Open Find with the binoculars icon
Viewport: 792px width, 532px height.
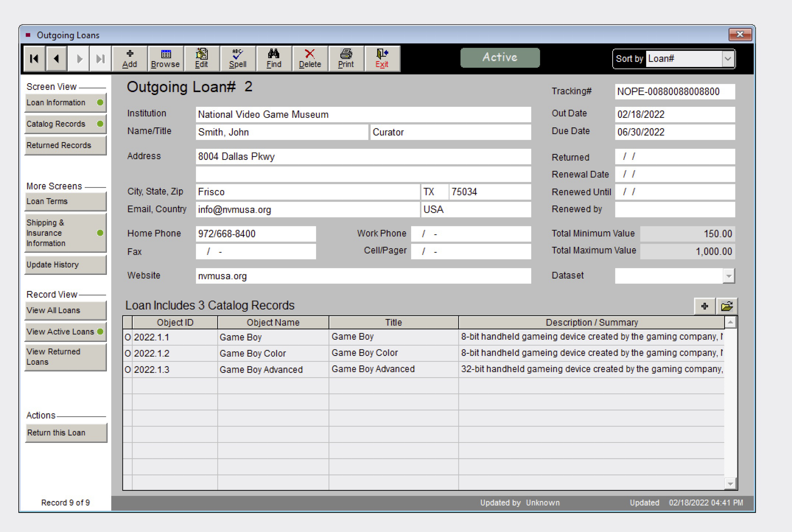click(274, 59)
